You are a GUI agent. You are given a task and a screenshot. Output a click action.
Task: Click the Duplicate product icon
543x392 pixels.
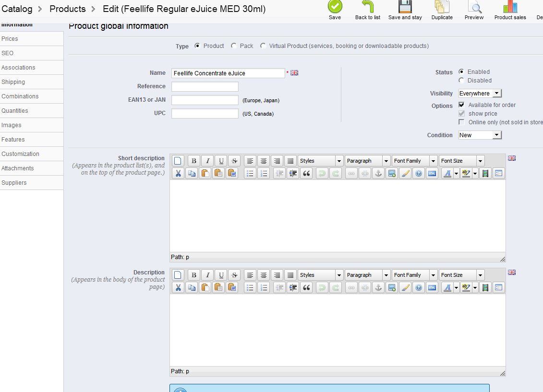pyautogui.click(x=442, y=6)
